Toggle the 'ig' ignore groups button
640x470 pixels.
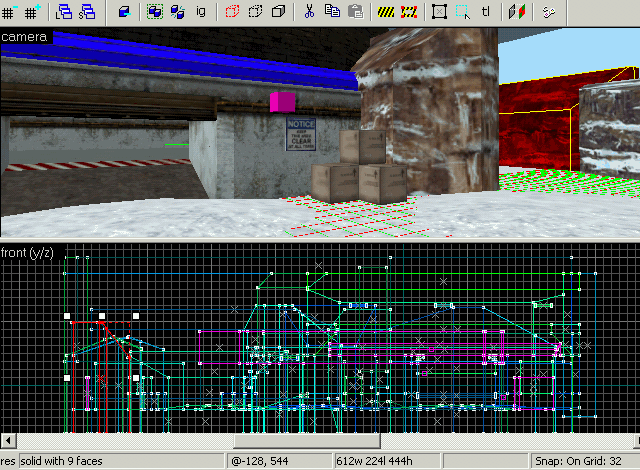pos(200,11)
